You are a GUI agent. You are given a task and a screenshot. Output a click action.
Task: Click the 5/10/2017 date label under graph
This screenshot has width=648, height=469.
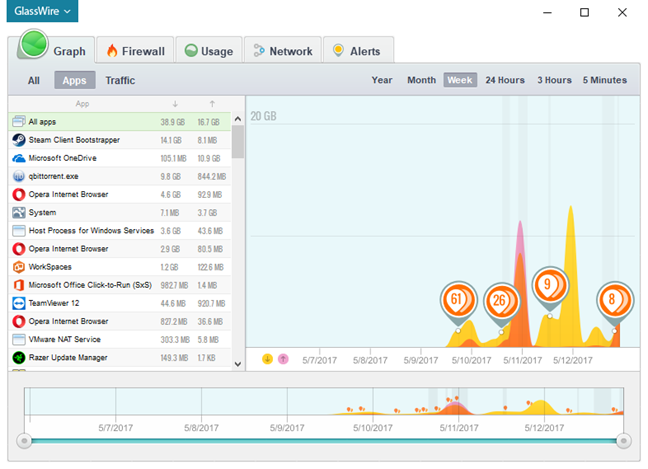coord(471,360)
